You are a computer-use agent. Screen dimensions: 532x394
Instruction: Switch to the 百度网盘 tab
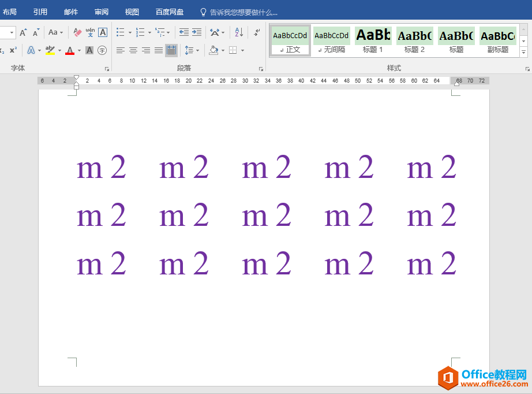coord(170,12)
